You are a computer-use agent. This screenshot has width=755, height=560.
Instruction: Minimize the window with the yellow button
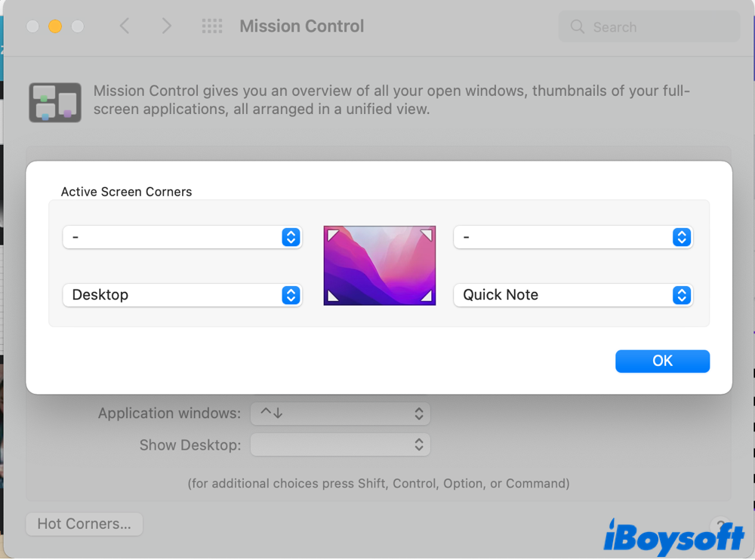point(55,26)
